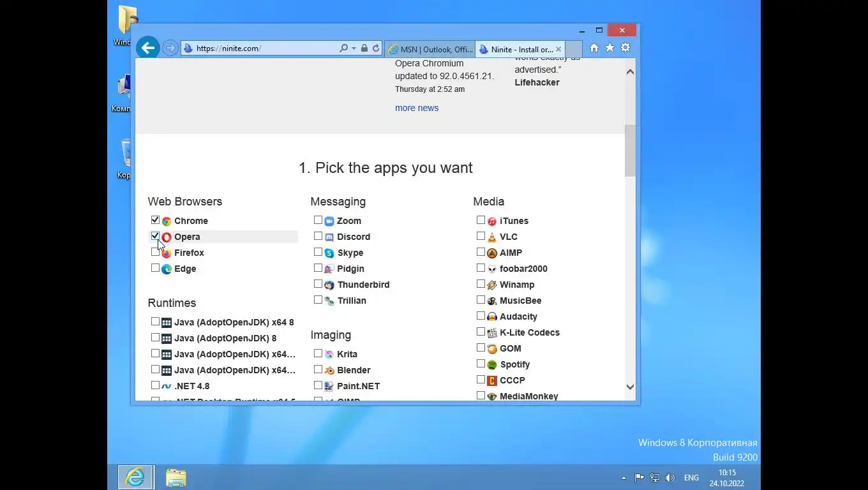Close the Ninite tab

pos(558,49)
